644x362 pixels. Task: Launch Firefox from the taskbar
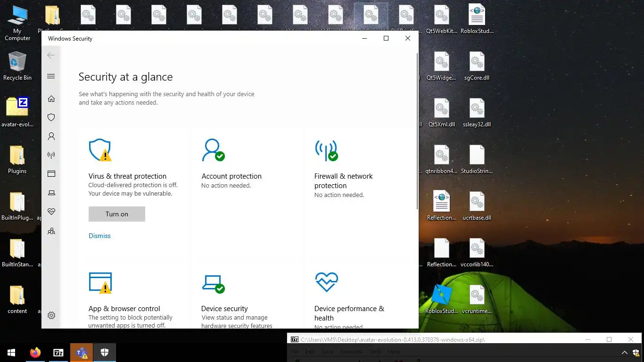coord(35,353)
